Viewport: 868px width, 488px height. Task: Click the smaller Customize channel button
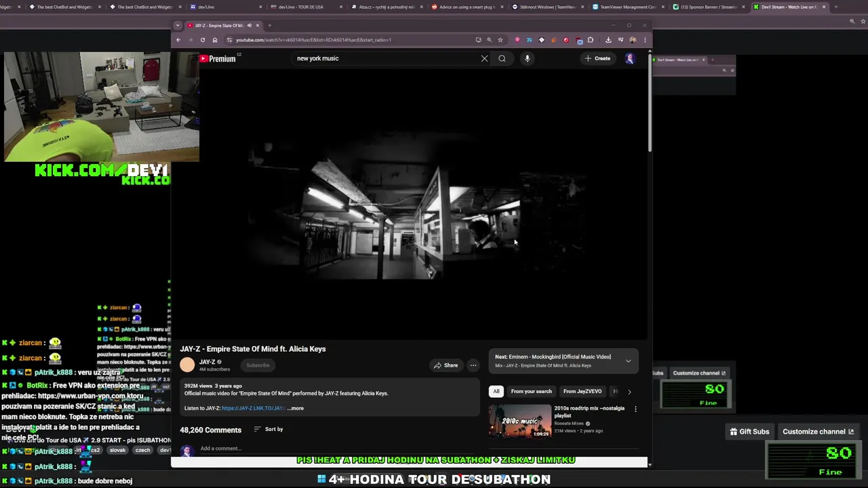(x=699, y=373)
